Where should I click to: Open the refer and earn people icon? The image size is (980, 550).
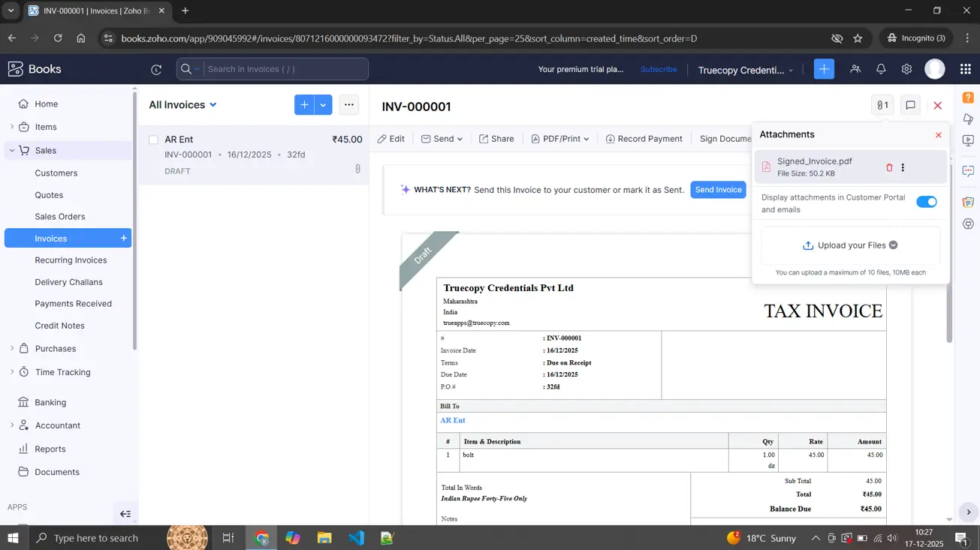(855, 69)
